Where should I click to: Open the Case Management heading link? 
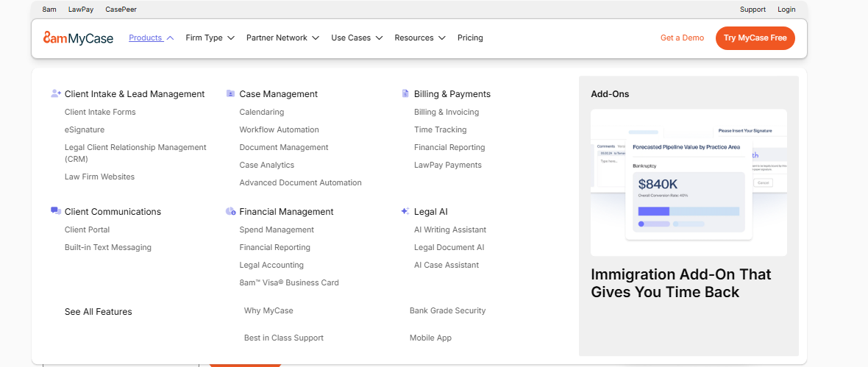click(x=279, y=94)
